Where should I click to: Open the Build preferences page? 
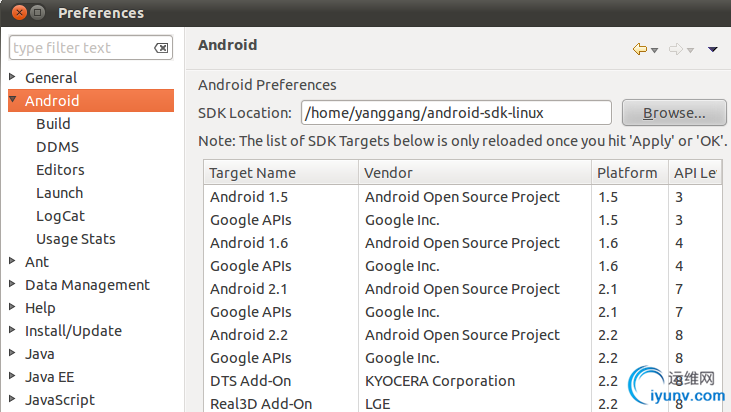tap(53, 124)
